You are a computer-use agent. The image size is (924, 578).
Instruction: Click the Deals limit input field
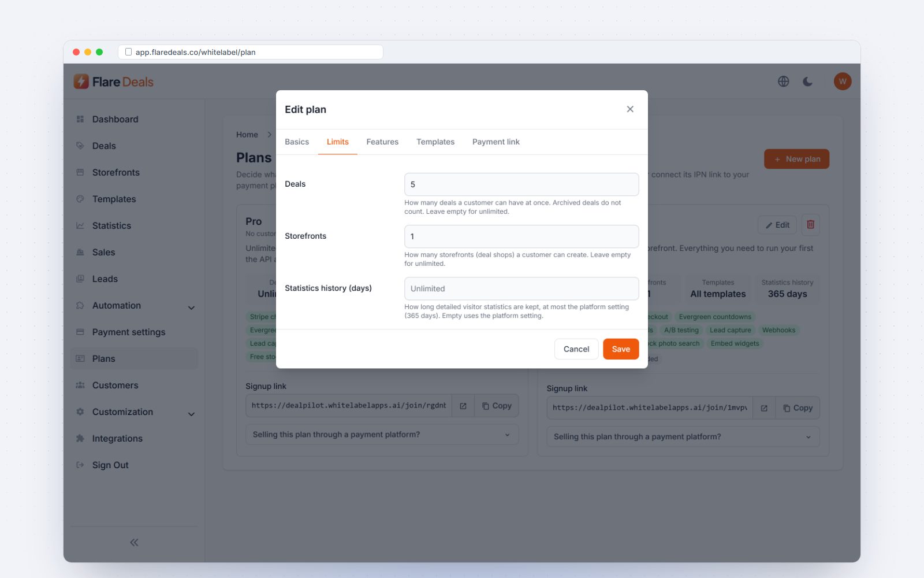pos(521,184)
